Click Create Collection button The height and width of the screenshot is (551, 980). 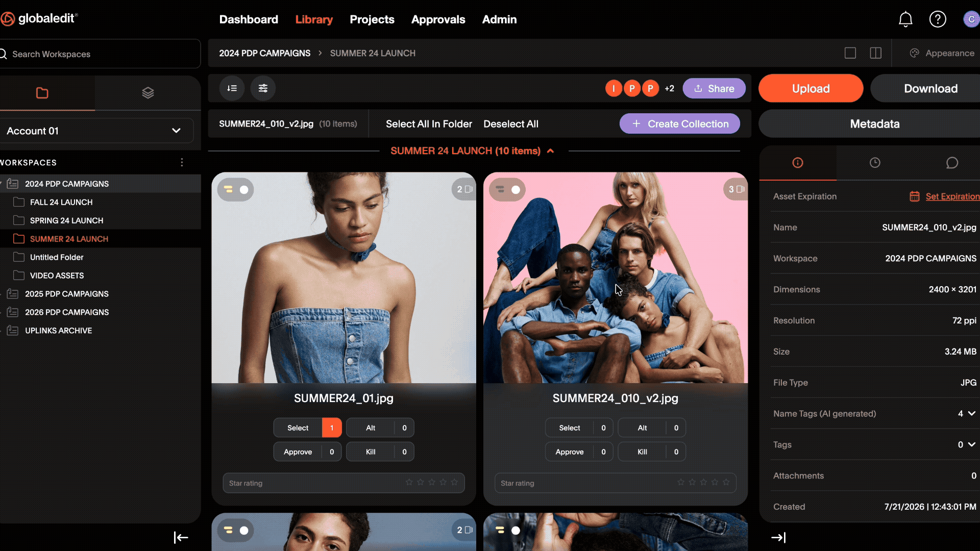tap(680, 123)
